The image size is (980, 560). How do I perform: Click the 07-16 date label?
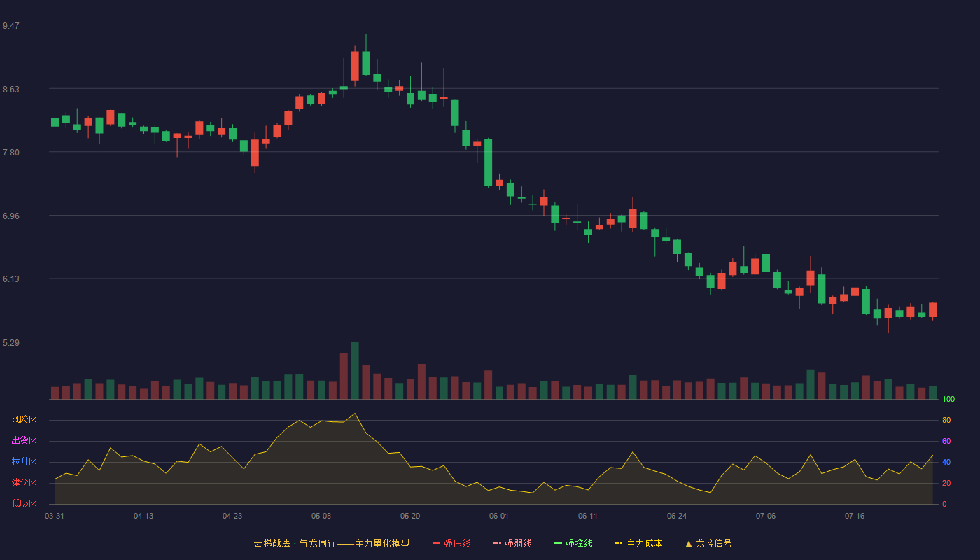855,516
